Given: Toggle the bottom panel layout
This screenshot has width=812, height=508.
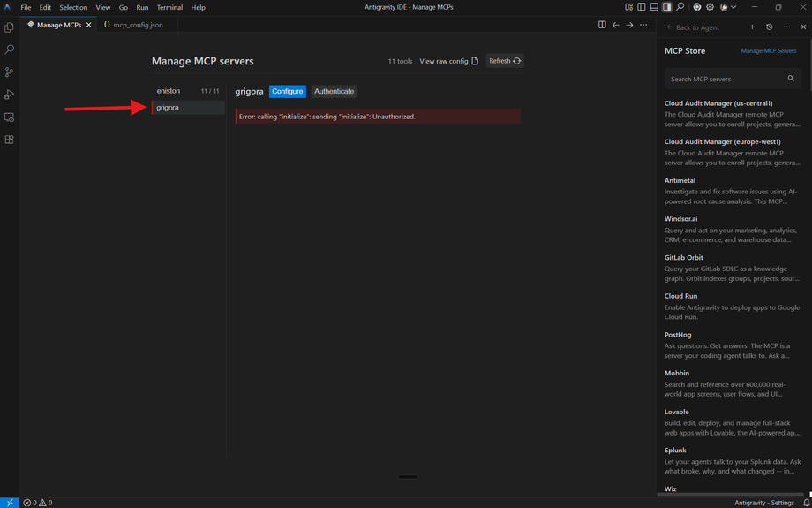Looking at the screenshot, I should pyautogui.click(x=654, y=7).
